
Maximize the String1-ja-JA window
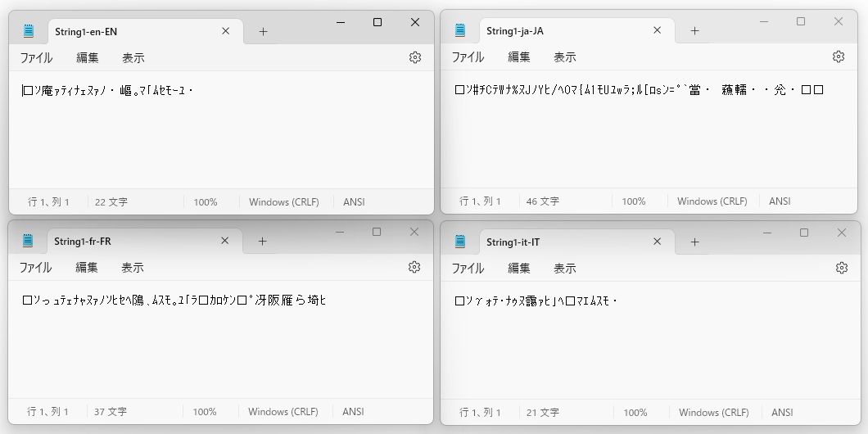click(801, 21)
